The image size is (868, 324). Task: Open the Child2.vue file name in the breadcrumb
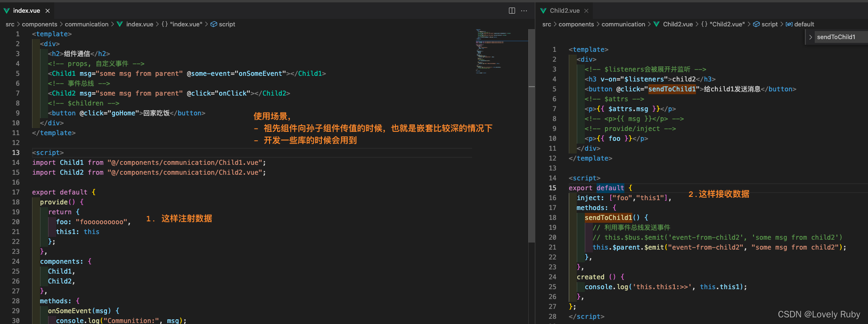tap(678, 24)
